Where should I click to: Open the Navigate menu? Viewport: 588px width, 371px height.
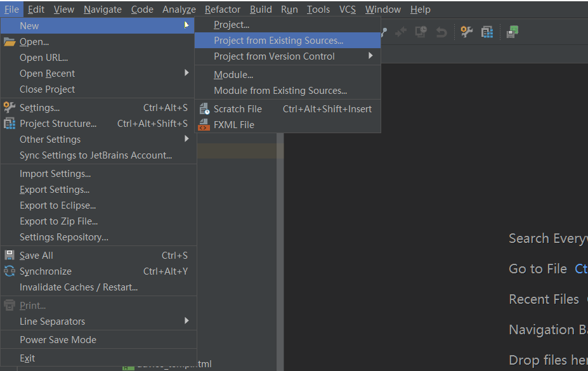click(x=102, y=10)
